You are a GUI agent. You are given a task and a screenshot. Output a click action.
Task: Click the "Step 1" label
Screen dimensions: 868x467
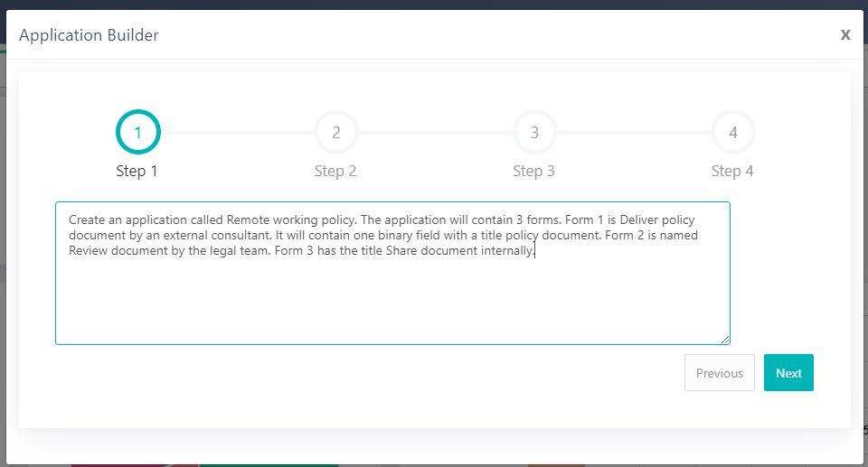137,171
